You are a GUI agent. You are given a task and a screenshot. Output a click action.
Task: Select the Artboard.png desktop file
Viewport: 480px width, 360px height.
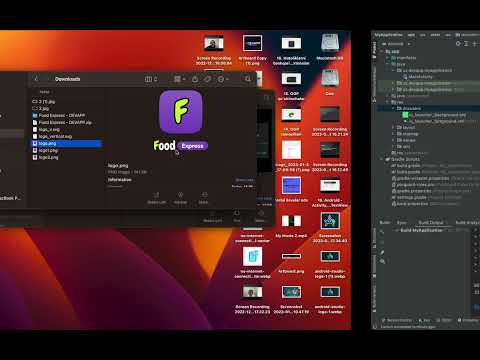click(x=291, y=262)
